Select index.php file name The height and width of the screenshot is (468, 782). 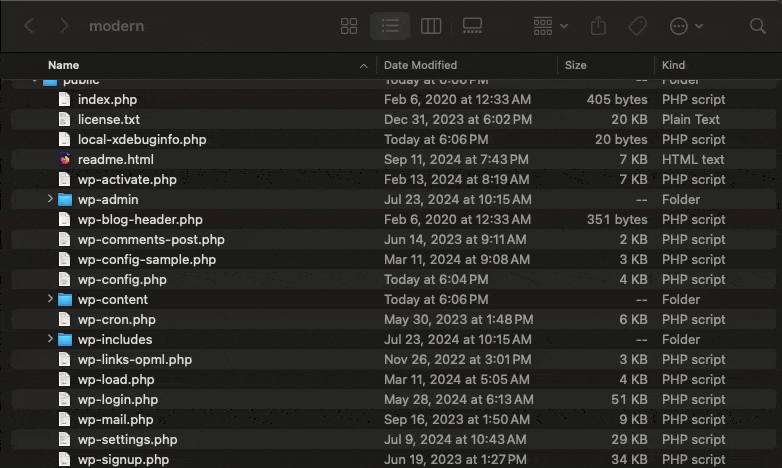coord(107,100)
